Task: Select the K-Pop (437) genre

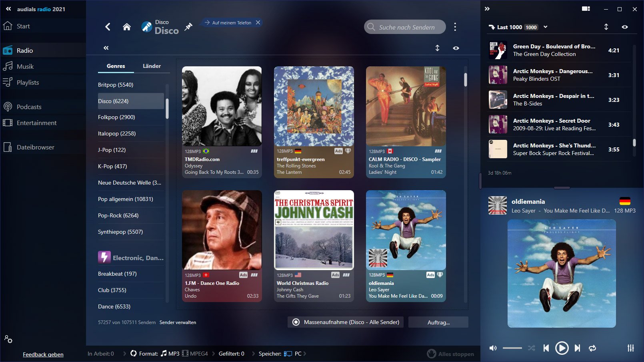Action: point(131,166)
